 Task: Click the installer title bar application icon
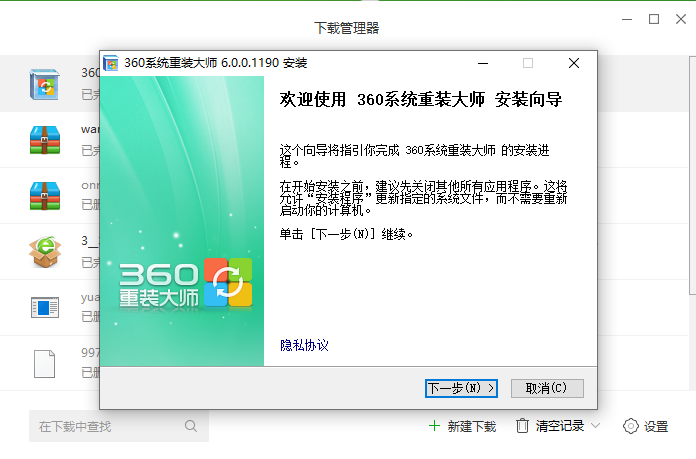tap(111, 63)
